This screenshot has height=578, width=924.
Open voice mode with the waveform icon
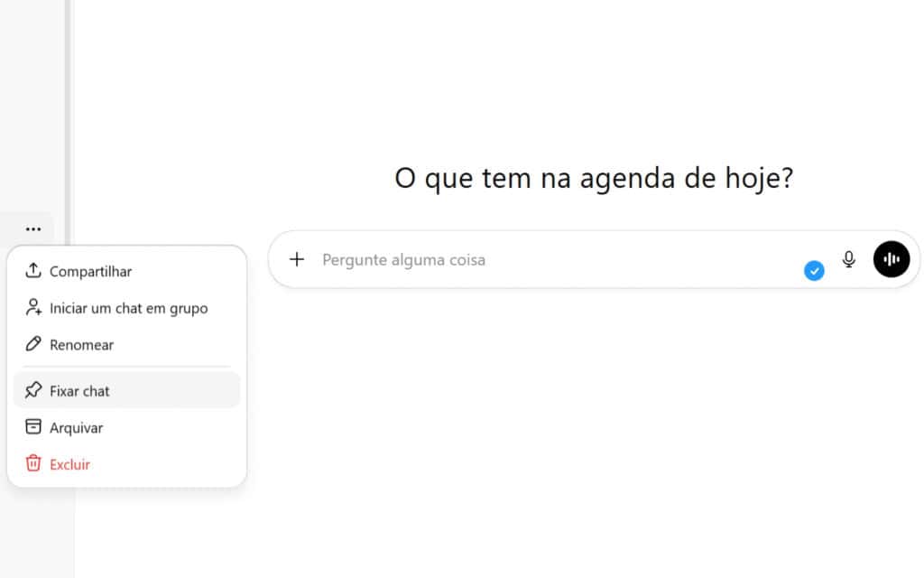(x=892, y=259)
